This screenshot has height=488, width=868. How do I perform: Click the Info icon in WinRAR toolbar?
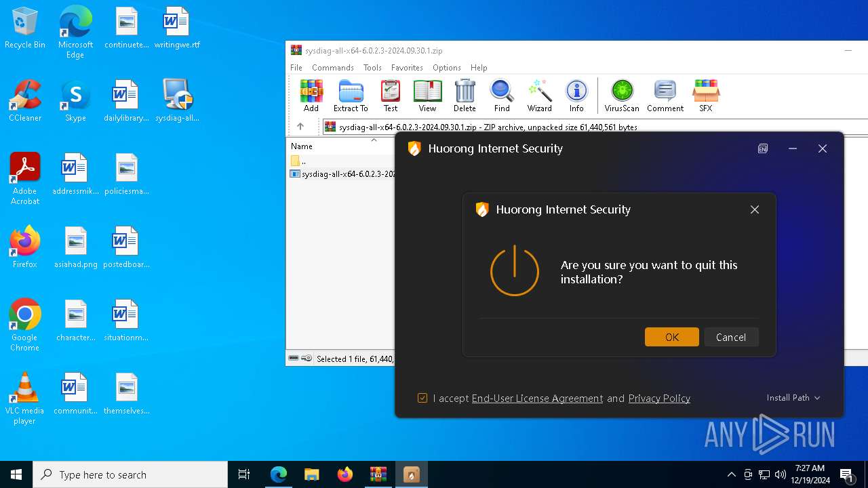(x=576, y=96)
